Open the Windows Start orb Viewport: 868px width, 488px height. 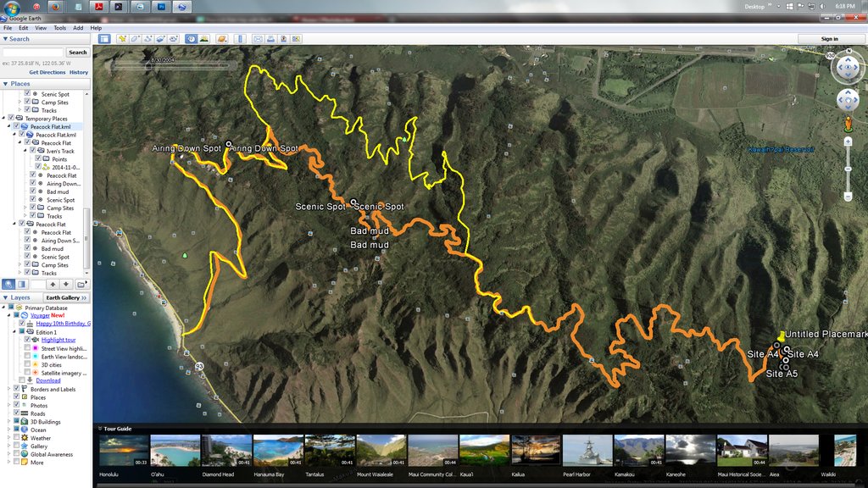pos(12,7)
